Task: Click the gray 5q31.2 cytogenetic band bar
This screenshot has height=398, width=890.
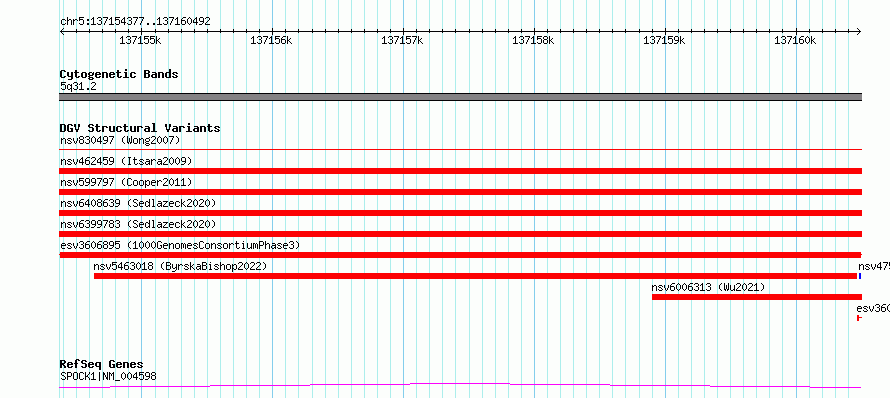Action: 460,97
